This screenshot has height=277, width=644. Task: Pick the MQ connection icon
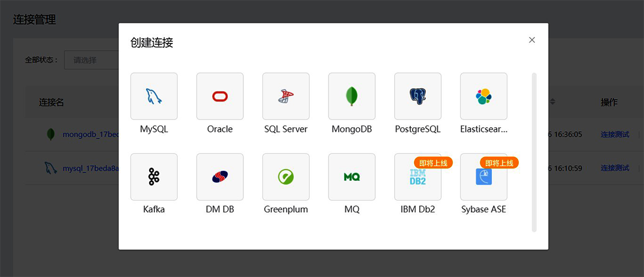(352, 177)
